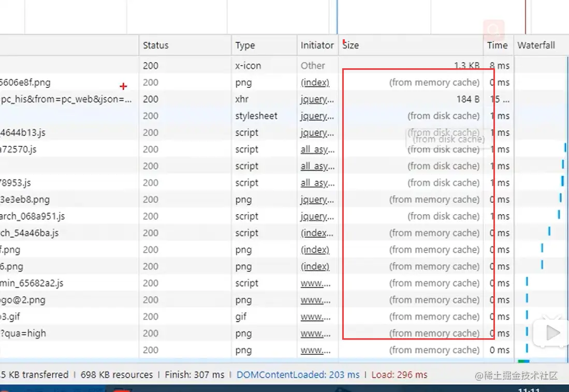This screenshot has height=392, width=569.
Task: Open (index initiator link of ch_54a46ba.js
Action: tap(317, 233)
